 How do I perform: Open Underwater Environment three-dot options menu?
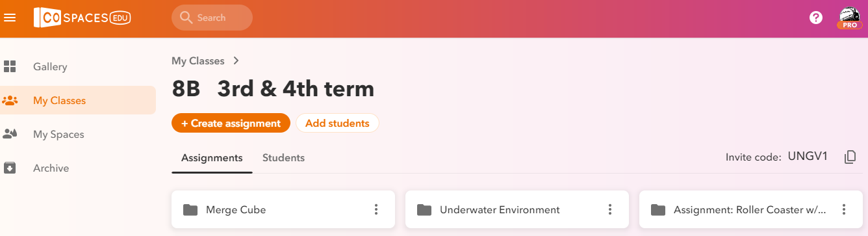point(610,209)
